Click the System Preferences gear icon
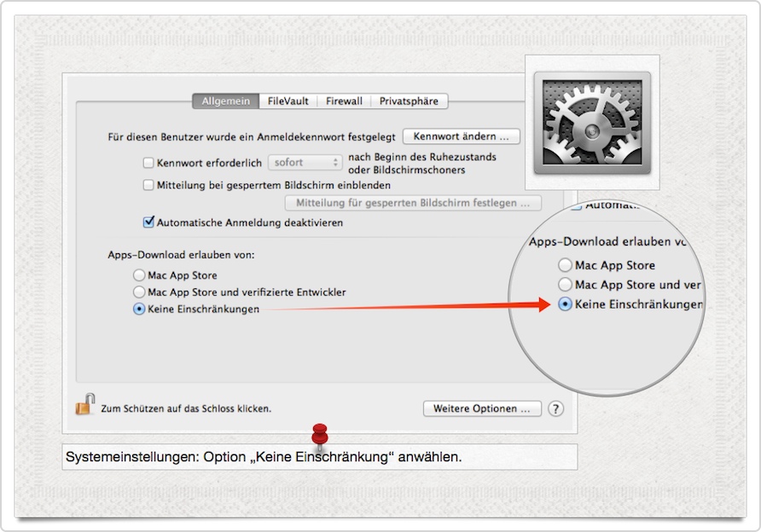Image resolution: width=761 pixels, height=532 pixels. pyautogui.click(x=591, y=122)
